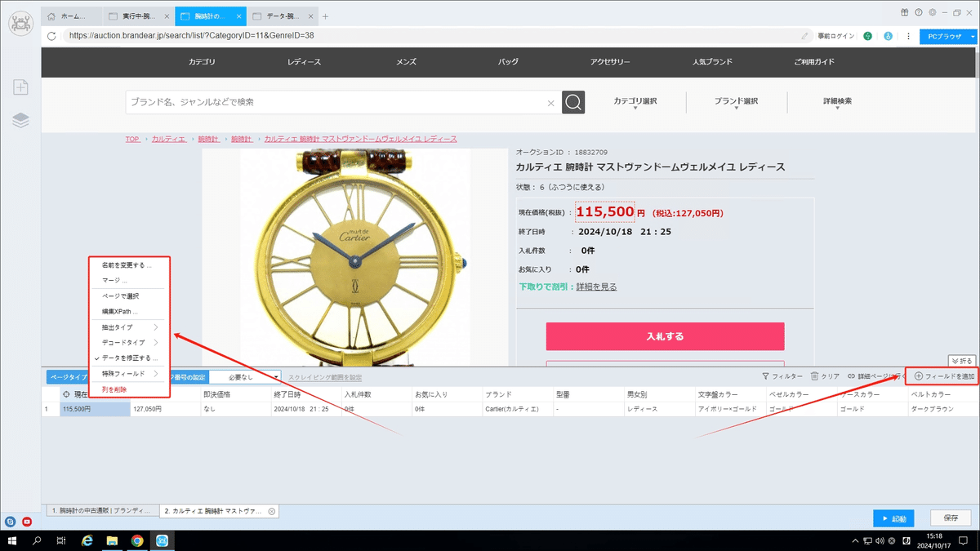The height and width of the screenshot is (551, 980).
Task: Switch to bottom tab 1. 腕時計の中古通販
Action: 101,511
